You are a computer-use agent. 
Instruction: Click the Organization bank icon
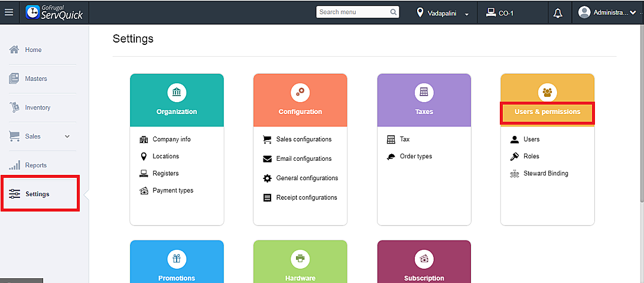[x=177, y=92]
